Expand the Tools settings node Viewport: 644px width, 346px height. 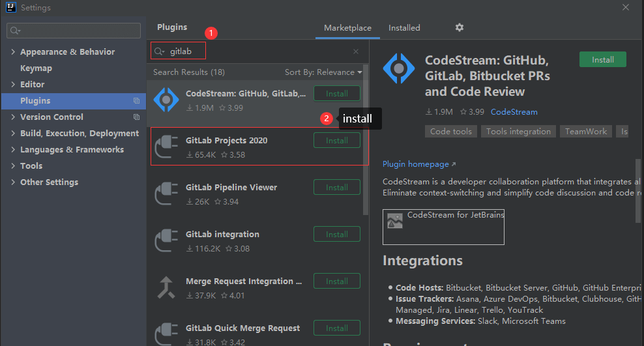point(13,166)
